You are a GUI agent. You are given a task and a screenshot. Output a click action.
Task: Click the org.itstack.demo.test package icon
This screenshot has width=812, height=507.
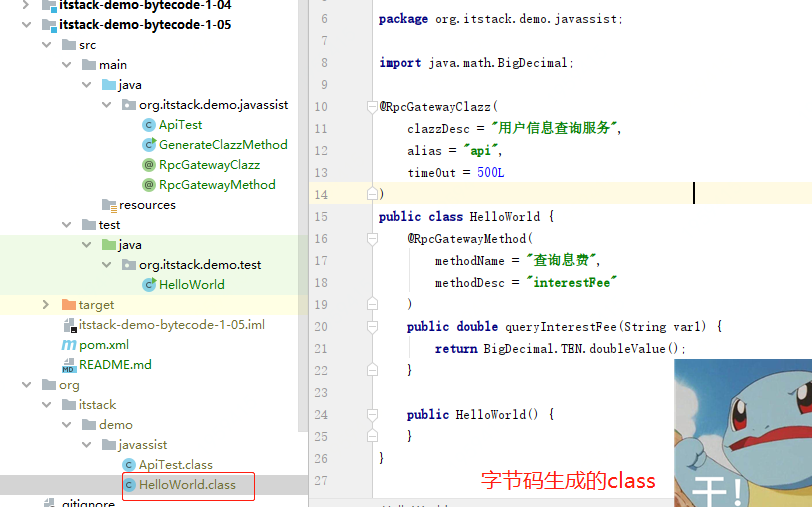point(129,265)
